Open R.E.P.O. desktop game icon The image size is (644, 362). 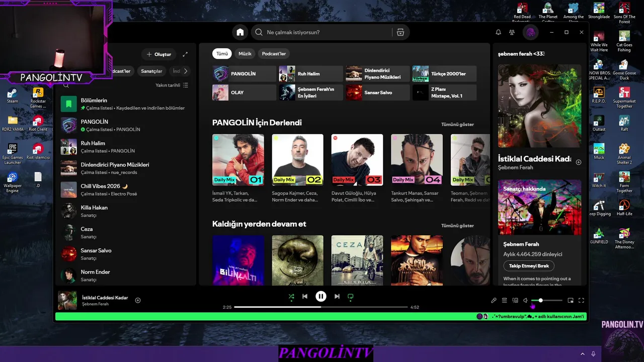[x=599, y=96]
